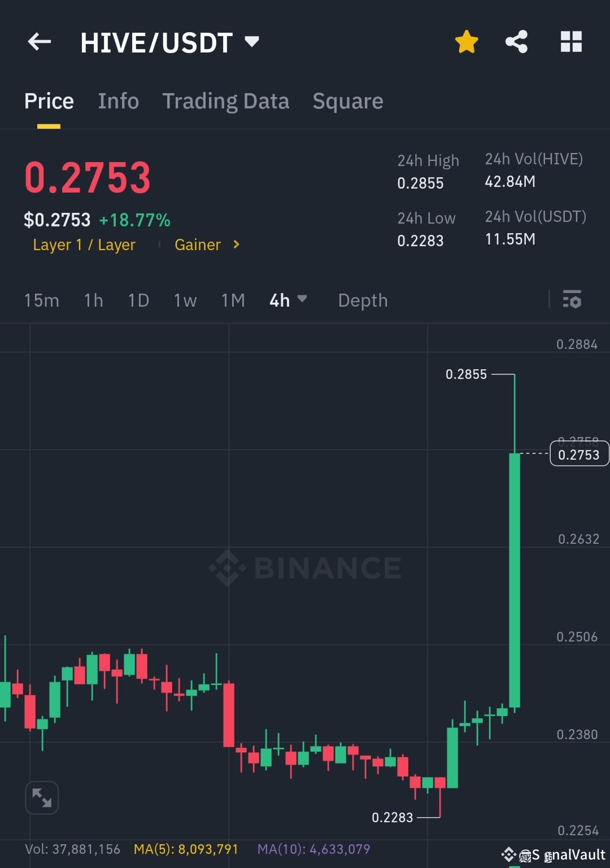This screenshot has width=610, height=868.
Task: Switch to the Trading Data tab
Action: (x=226, y=101)
